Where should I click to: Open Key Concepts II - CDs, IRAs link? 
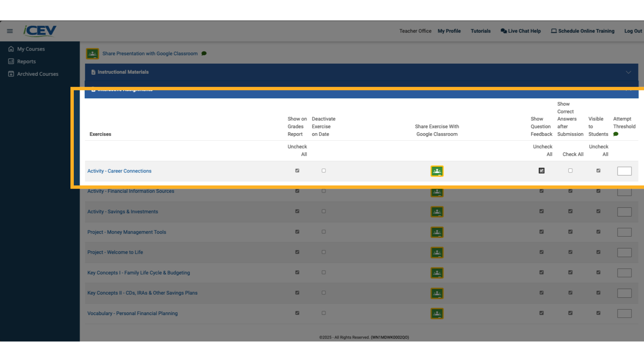(x=143, y=293)
